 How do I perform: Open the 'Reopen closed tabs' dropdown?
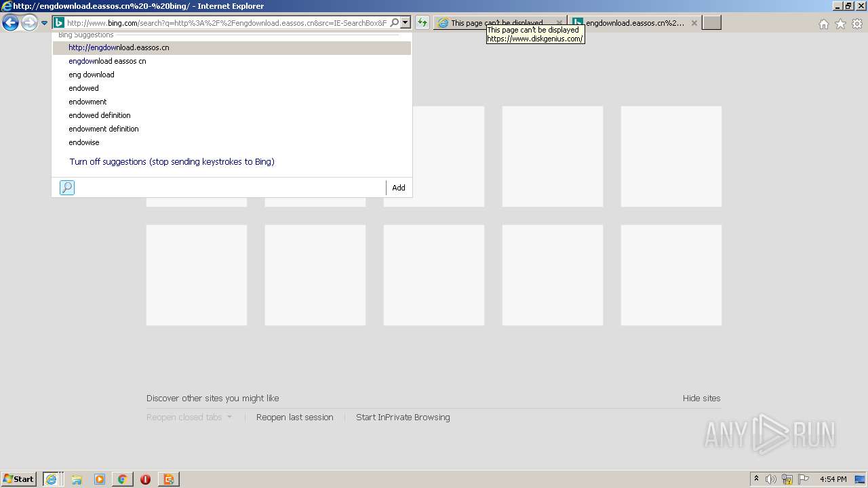(x=189, y=418)
